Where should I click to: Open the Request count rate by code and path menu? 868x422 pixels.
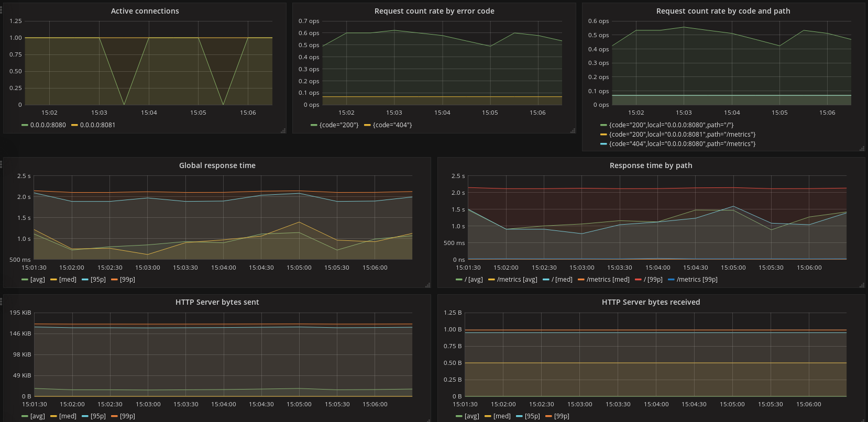click(x=723, y=11)
